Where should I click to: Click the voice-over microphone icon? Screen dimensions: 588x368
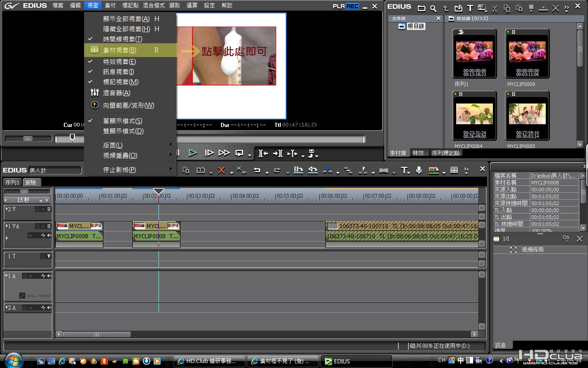click(419, 170)
